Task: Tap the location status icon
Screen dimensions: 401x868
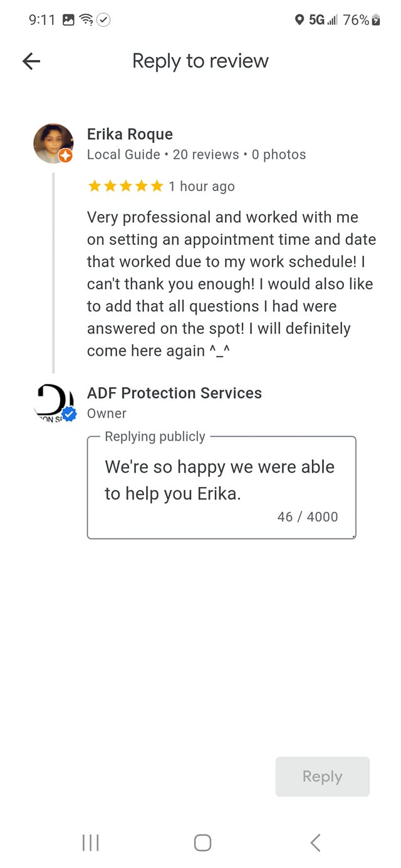Action: (299, 20)
